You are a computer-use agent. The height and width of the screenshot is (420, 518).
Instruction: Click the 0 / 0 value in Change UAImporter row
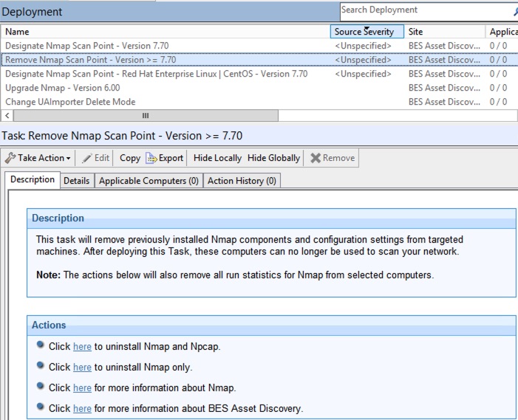(498, 102)
